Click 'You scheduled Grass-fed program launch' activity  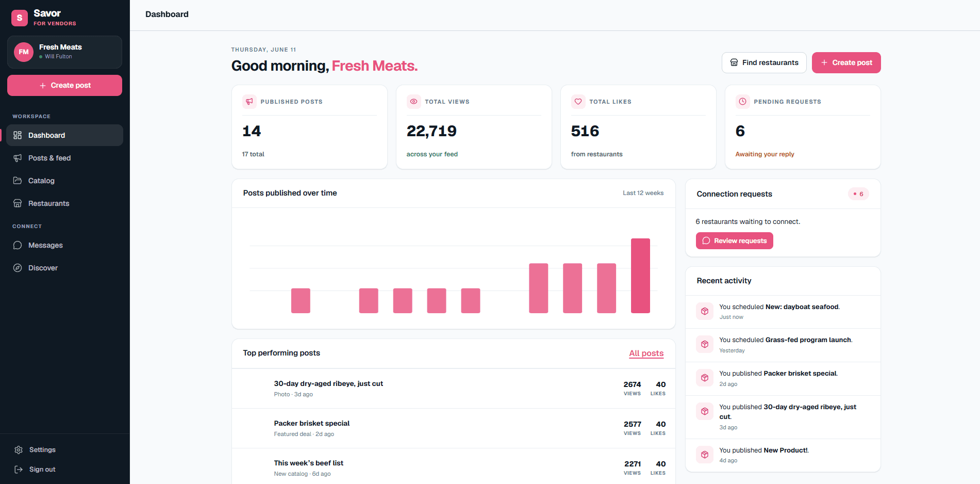(x=783, y=345)
